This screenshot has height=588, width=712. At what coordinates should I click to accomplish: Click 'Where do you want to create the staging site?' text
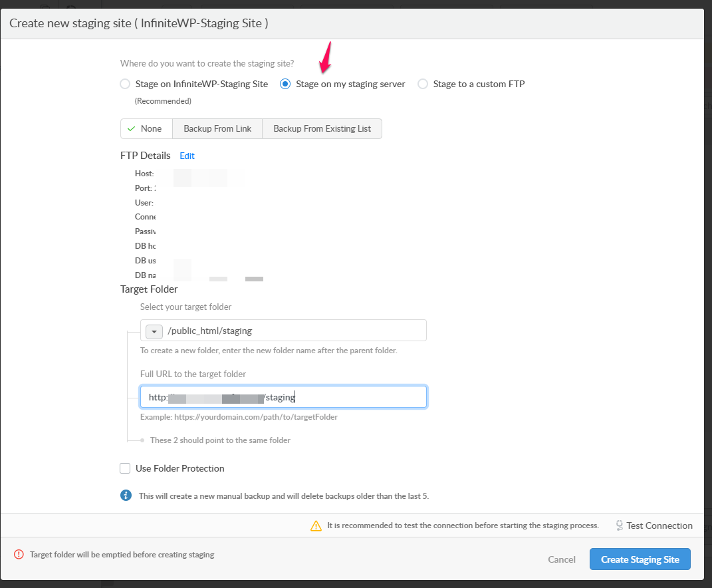point(207,64)
